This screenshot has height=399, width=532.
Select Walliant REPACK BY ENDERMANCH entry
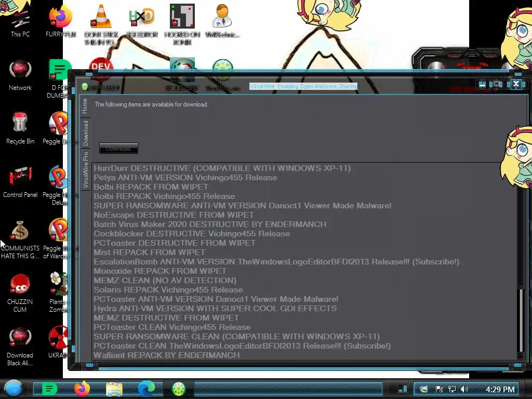[167, 355]
